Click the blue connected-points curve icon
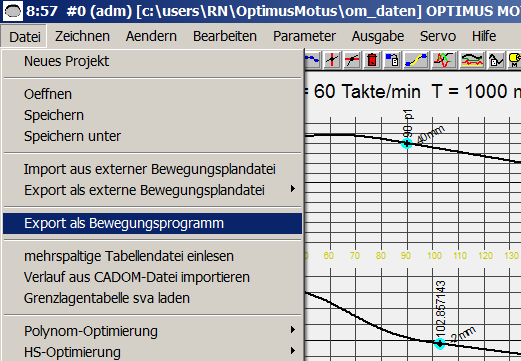This screenshot has width=521, height=361. 312,60
